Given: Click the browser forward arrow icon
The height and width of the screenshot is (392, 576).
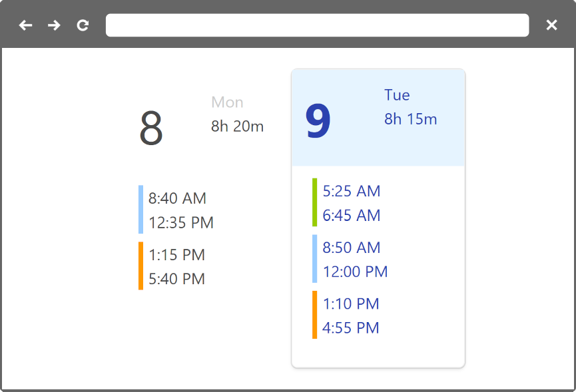Looking at the screenshot, I should 53,25.
